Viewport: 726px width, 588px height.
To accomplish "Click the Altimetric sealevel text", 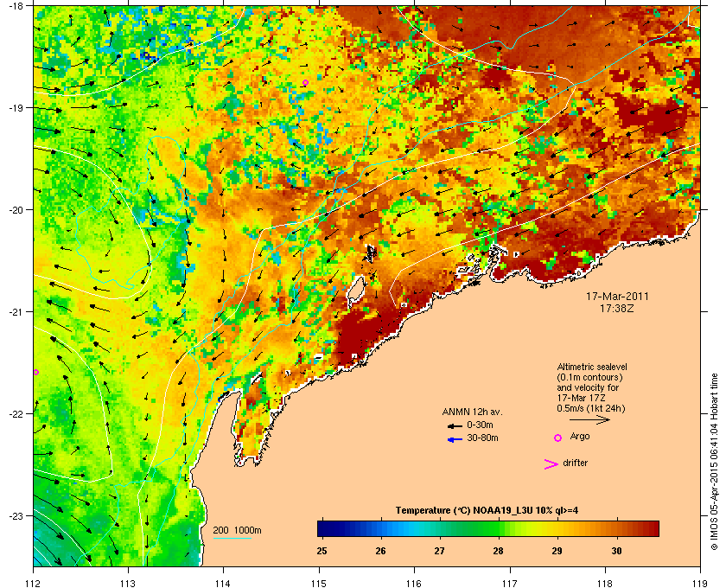I will coord(592,367).
